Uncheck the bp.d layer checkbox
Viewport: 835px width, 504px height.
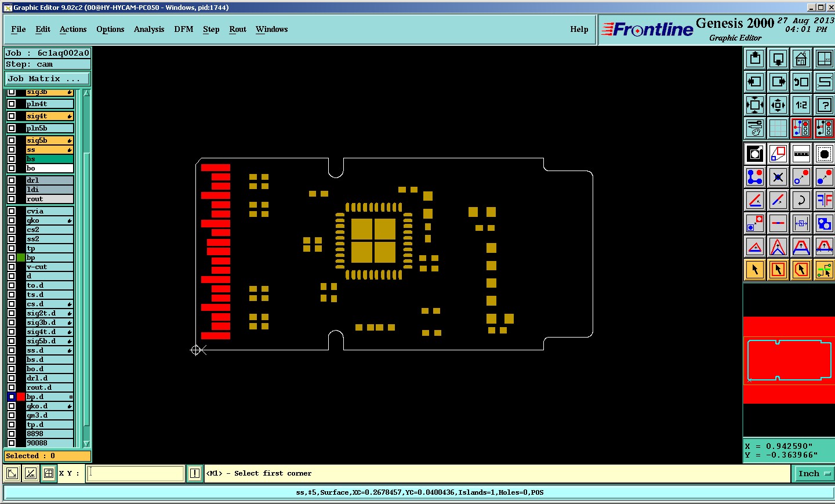(x=12, y=397)
